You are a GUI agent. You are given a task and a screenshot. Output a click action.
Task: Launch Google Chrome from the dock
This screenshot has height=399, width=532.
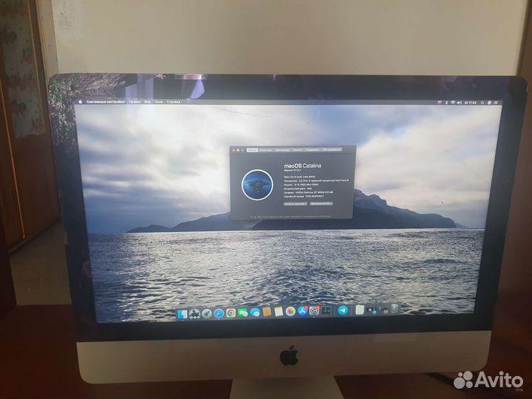coord(231,313)
